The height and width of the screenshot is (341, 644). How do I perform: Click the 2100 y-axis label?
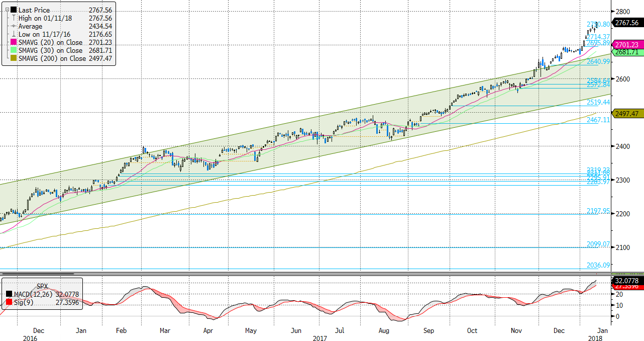[622, 247]
